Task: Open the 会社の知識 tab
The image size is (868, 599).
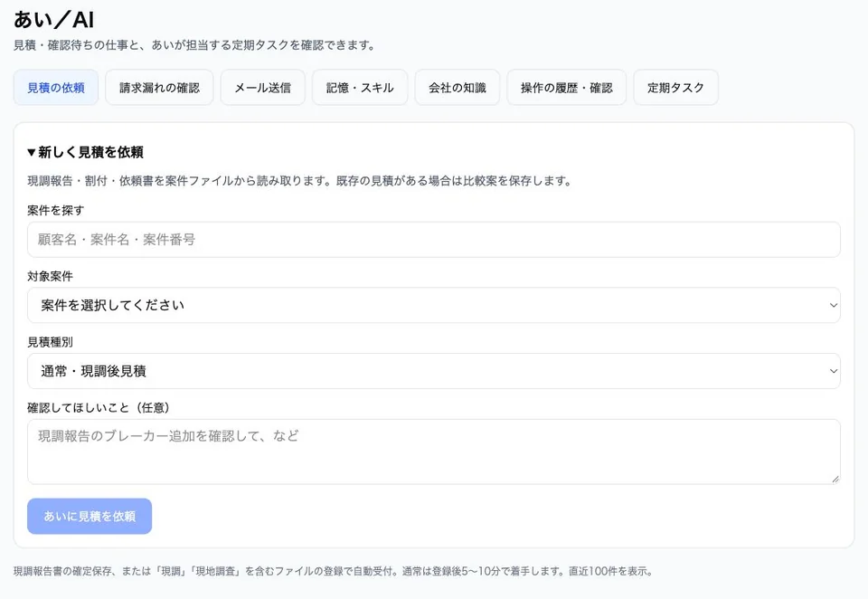Action: [458, 88]
